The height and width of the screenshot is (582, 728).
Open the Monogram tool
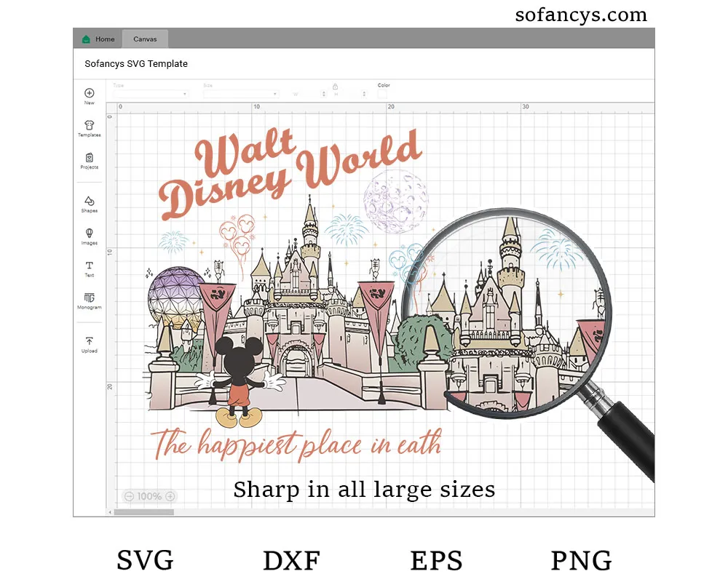click(89, 300)
